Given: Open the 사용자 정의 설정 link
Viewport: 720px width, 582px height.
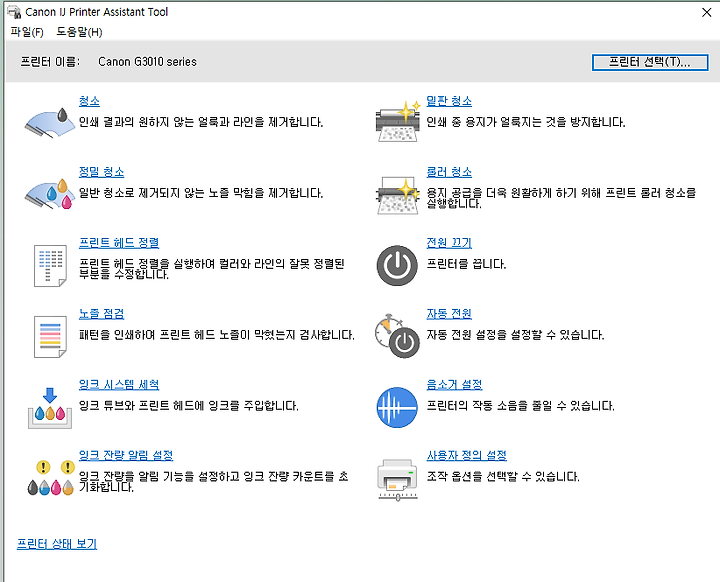Looking at the screenshot, I should 467,455.
